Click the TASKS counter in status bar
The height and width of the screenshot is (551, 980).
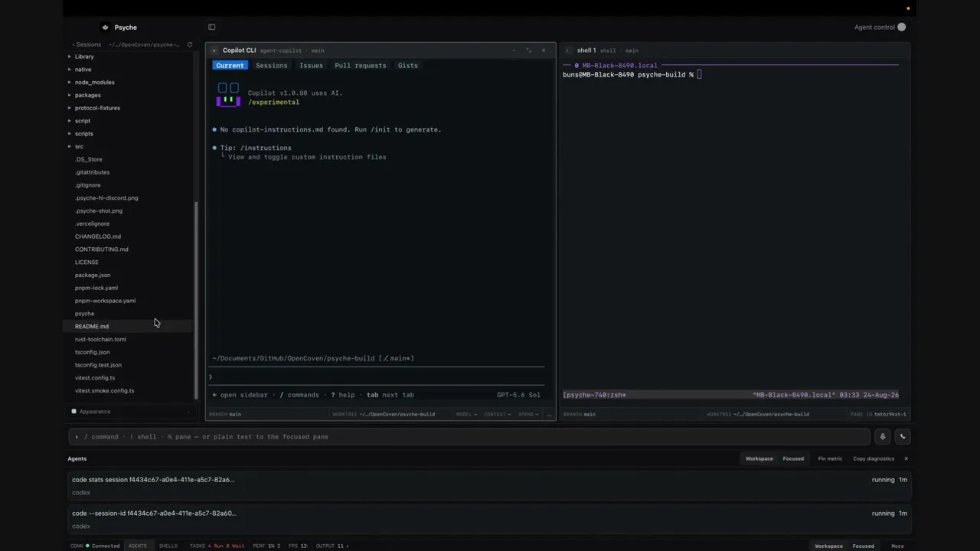coord(217,546)
